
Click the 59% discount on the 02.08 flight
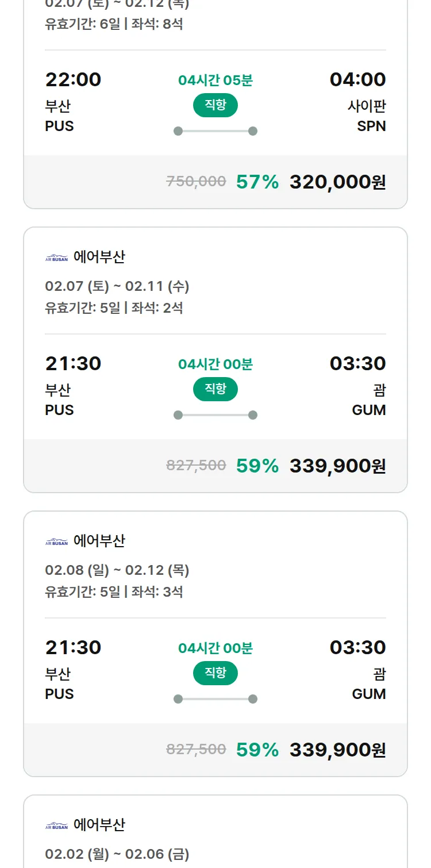[256, 750]
